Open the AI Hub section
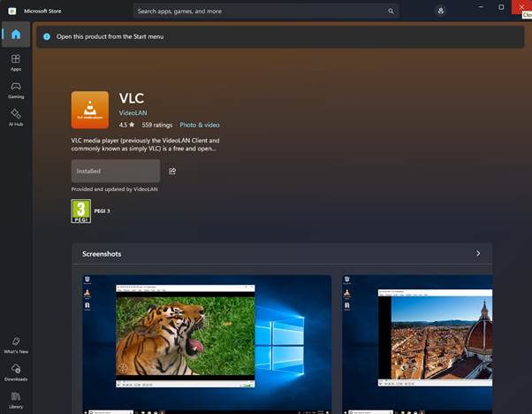The height and width of the screenshot is (414, 532). tap(16, 117)
